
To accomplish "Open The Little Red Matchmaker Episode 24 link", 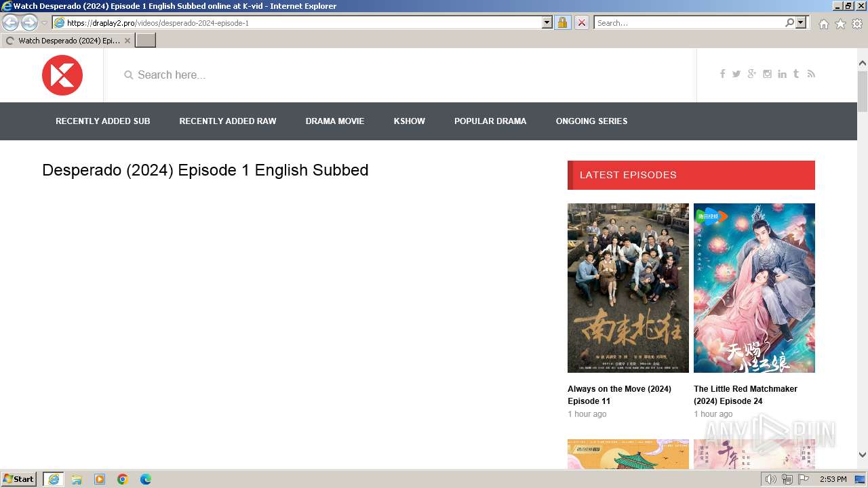I will coord(746,395).
